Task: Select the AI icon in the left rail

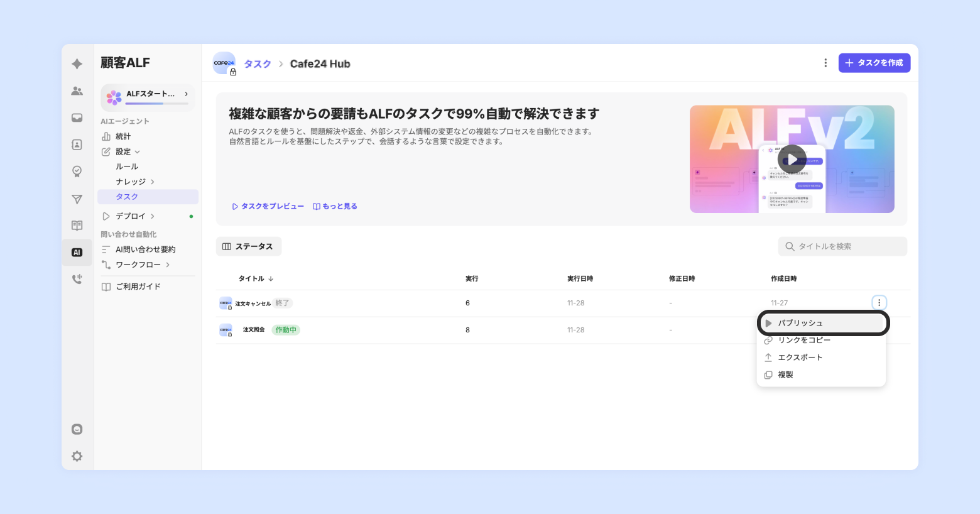Action: pyautogui.click(x=77, y=253)
